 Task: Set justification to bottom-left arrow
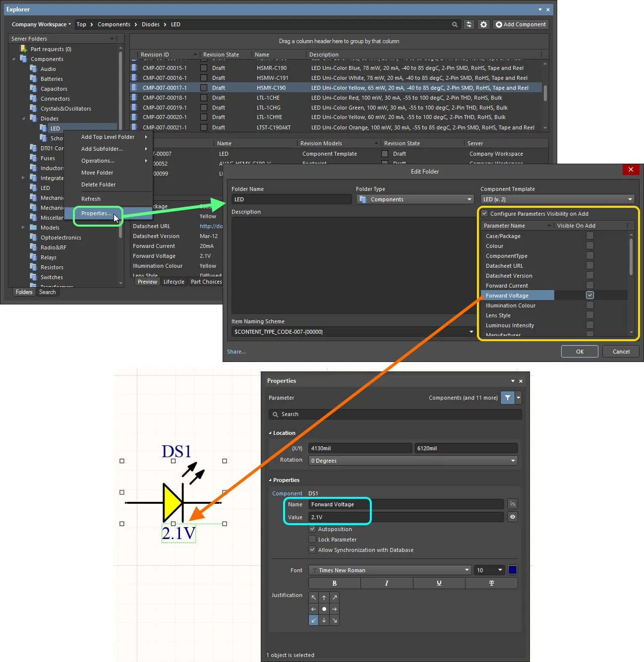(x=313, y=620)
